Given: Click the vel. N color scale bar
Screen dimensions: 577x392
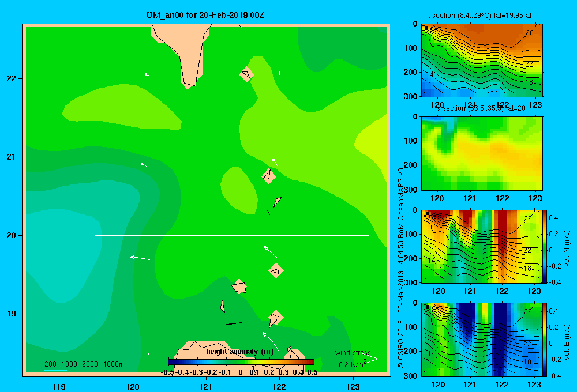Looking at the screenshot, I should pyautogui.click(x=545, y=246).
